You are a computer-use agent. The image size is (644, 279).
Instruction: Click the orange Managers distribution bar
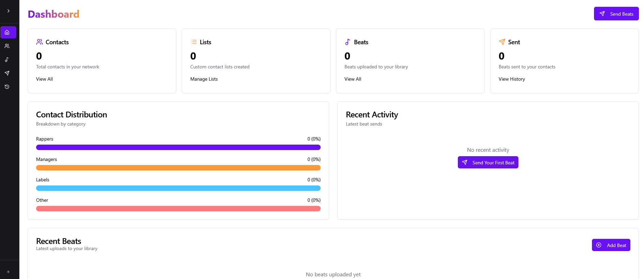point(178,168)
